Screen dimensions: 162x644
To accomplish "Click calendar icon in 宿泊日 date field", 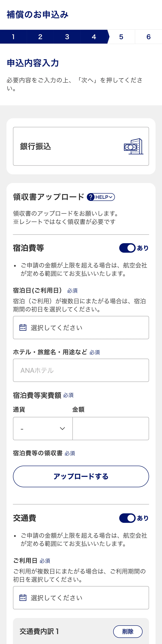I will [23, 327].
